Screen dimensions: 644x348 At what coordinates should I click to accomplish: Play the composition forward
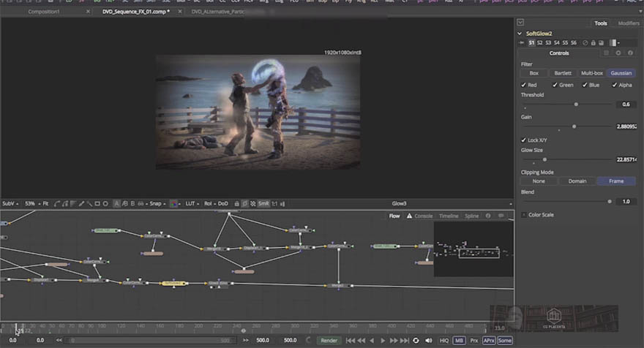pyautogui.click(x=383, y=340)
